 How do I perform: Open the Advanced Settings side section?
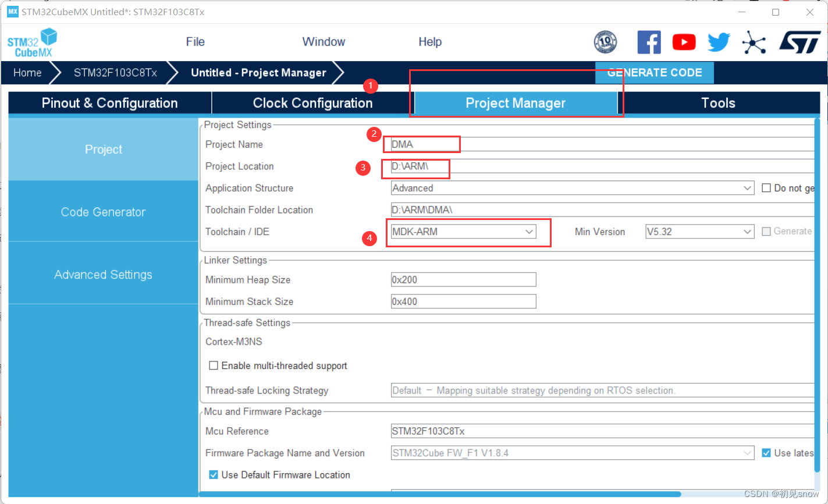[104, 275]
